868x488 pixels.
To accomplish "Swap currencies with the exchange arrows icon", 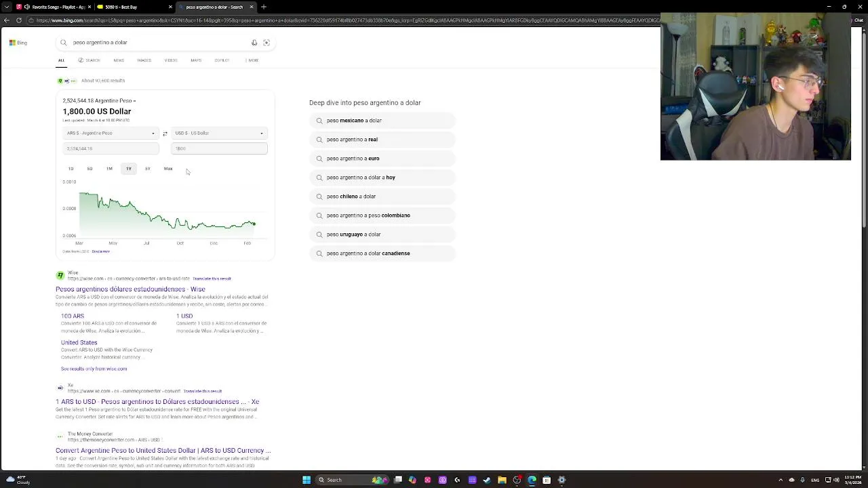I will pos(165,134).
